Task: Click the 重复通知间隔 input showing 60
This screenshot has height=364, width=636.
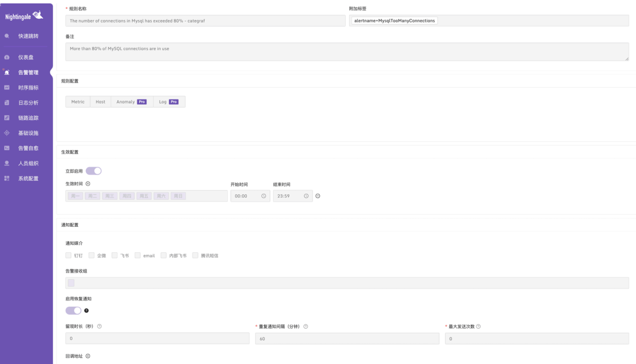Action: (x=347, y=339)
